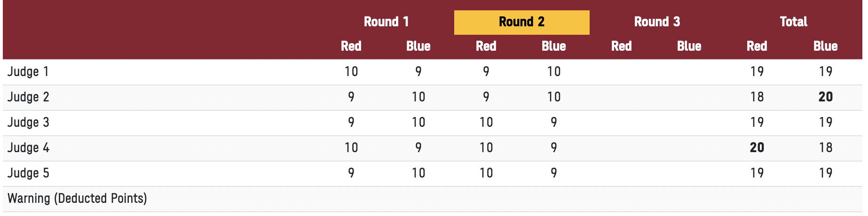Click Judge 4's bold Red total of 20

(x=757, y=148)
